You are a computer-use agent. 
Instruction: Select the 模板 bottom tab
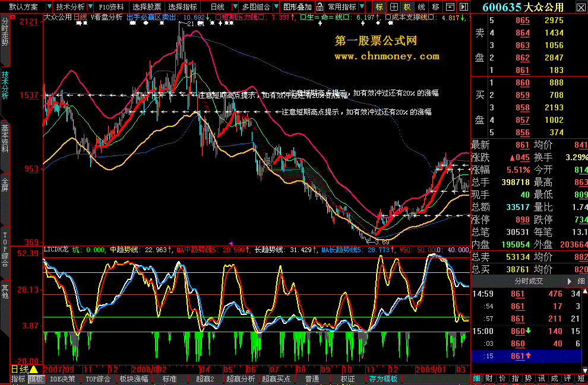coord(36,380)
